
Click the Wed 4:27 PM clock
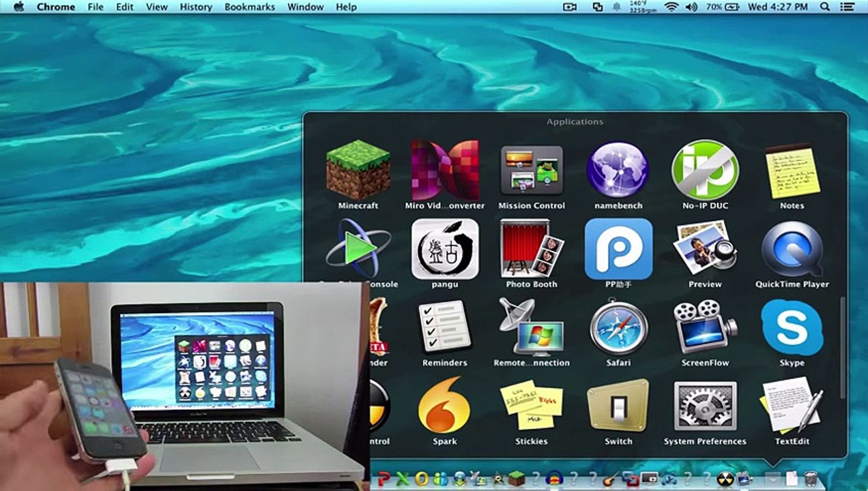click(777, 7)
